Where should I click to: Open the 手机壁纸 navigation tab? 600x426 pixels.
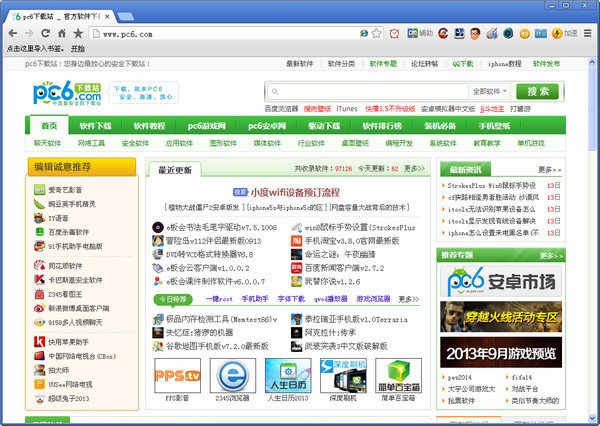(494, 126)
